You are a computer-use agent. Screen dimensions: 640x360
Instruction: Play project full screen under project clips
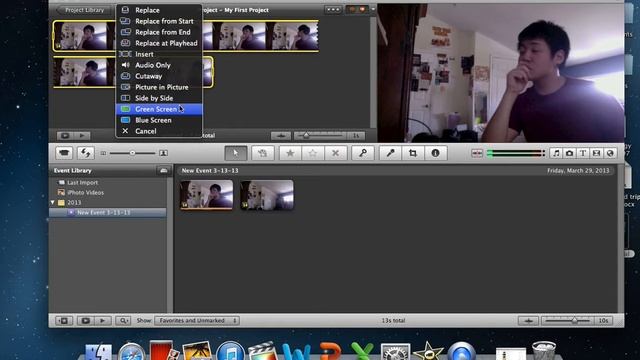coord(65,136)
